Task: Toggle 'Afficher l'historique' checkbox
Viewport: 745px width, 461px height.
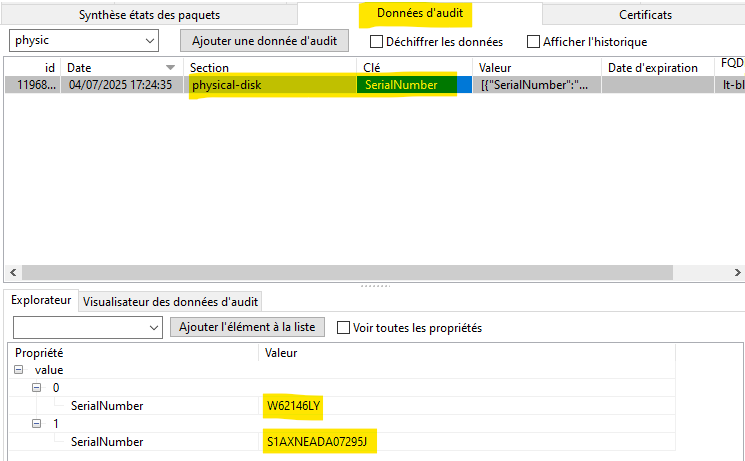Action: [534, 42]
